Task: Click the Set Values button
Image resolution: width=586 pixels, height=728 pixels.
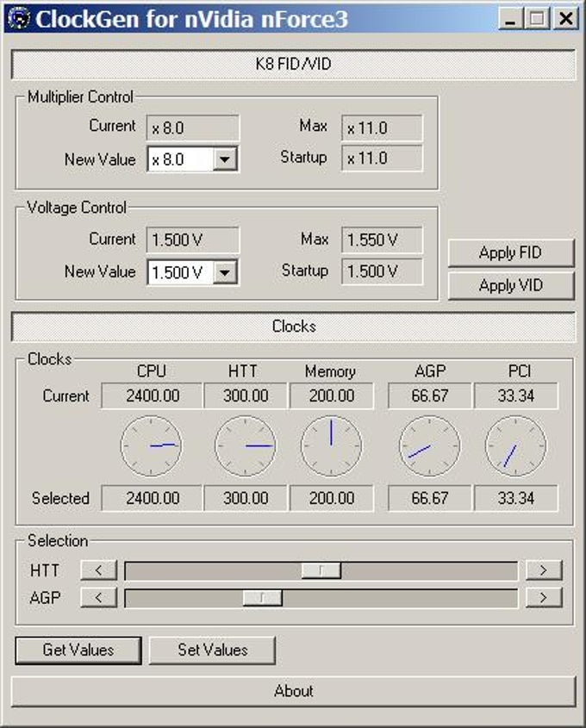Action: (212, 650)
